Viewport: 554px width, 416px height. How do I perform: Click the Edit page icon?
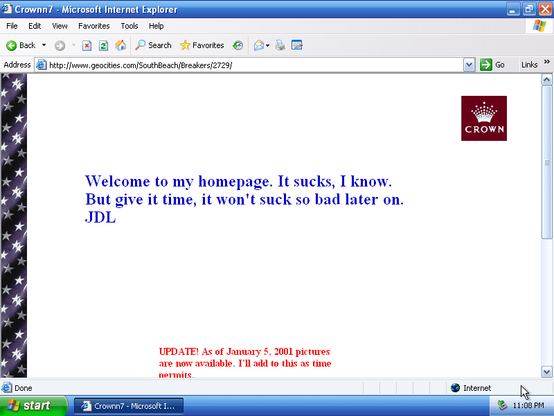pyautogui.click(x=297, y=45)
